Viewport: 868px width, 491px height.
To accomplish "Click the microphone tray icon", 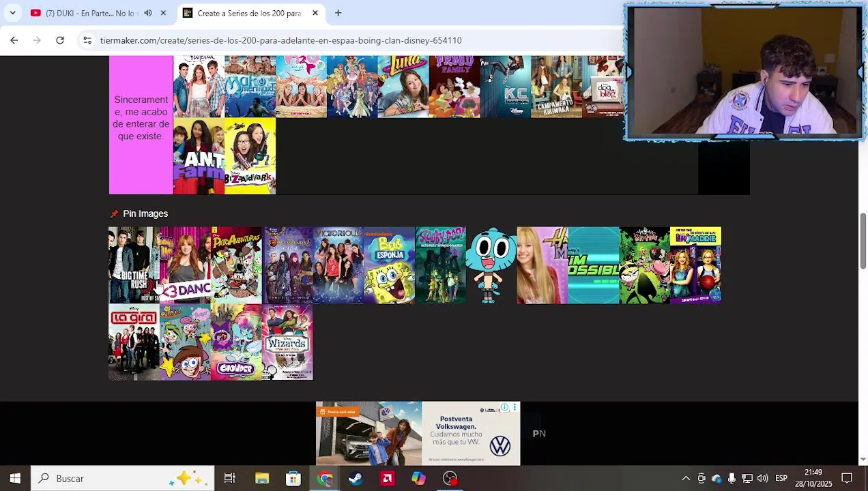I will (732, 478).
